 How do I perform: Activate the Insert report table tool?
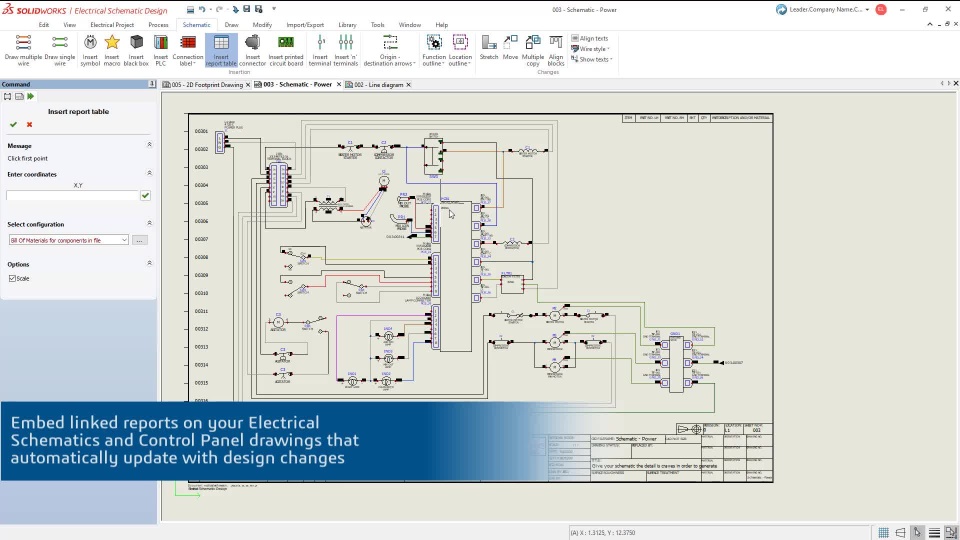pos(221,50)
